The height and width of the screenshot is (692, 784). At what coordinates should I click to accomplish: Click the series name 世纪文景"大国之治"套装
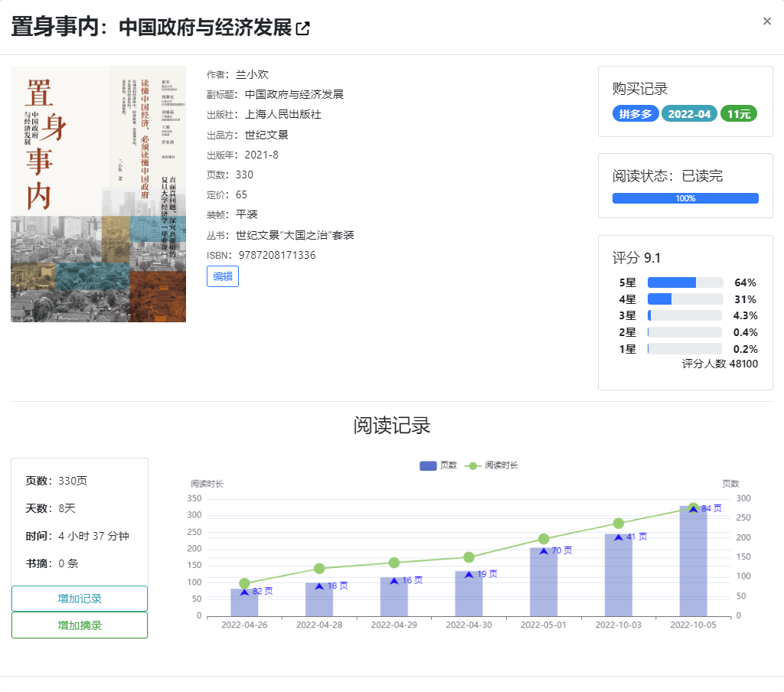(295, 235)
